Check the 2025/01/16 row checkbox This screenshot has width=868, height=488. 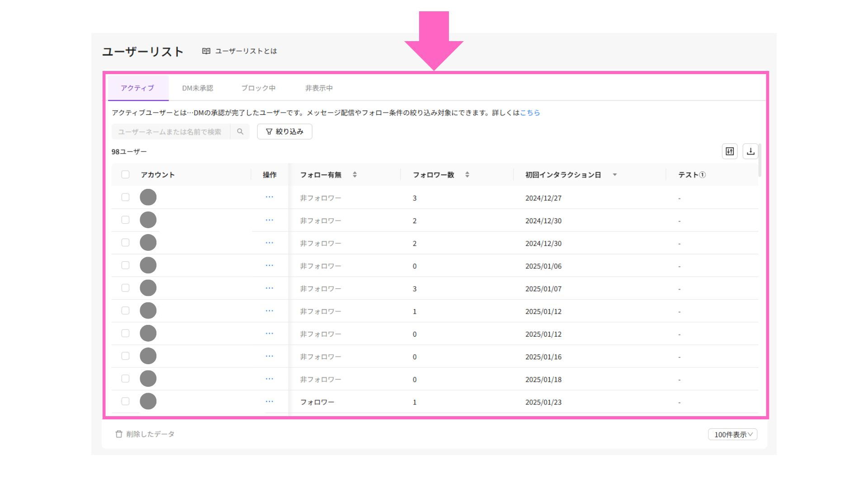(x=125, y=356)
